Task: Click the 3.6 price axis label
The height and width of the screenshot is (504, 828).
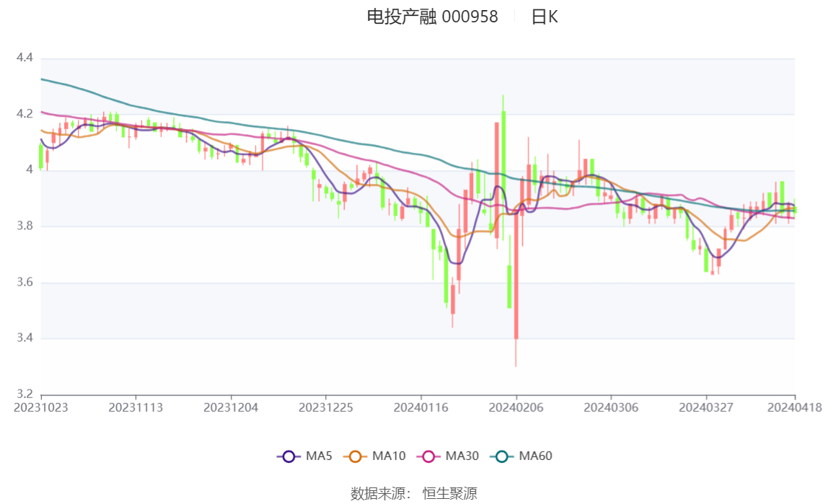Action: [x=25, y=283]
